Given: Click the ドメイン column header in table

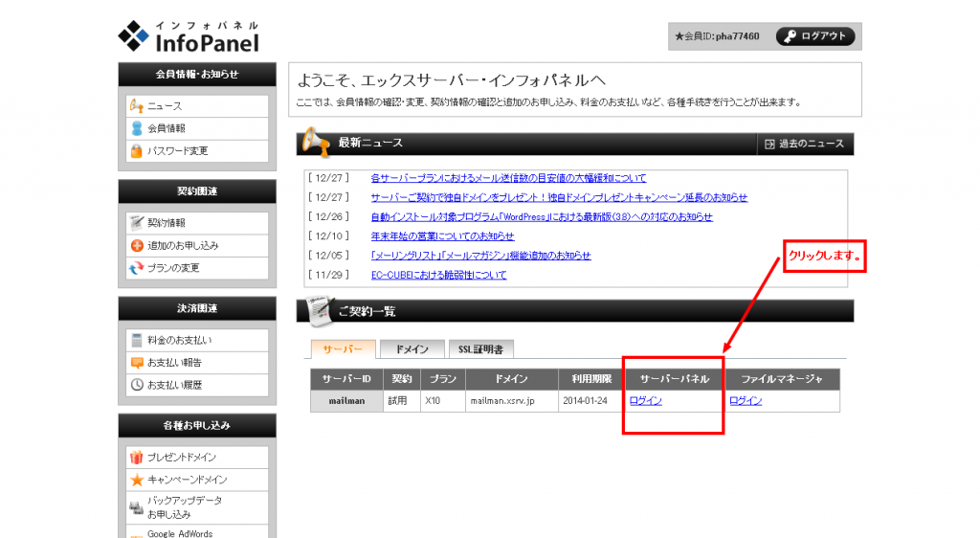Looking at the screenshot, I should coord(512,379).
